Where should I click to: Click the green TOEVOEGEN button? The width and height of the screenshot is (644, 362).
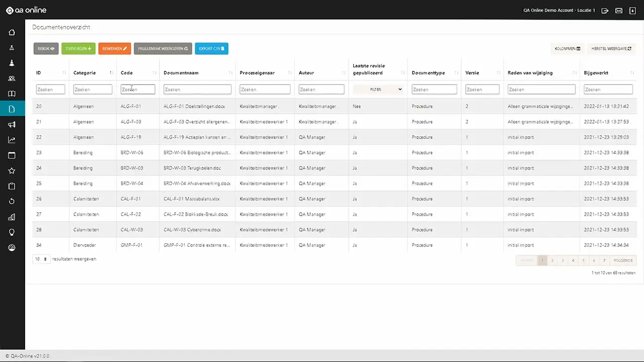(78, 49)
